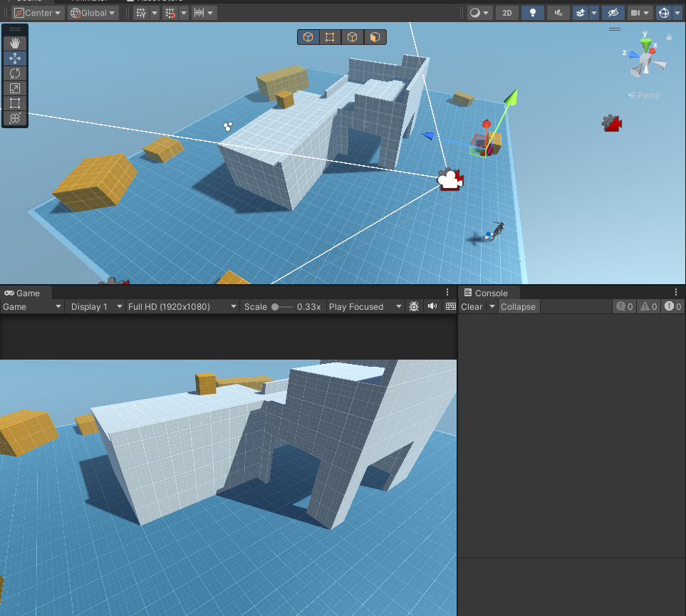
Task: Click the grid visibility icon
Action: (x=141, y=13)
